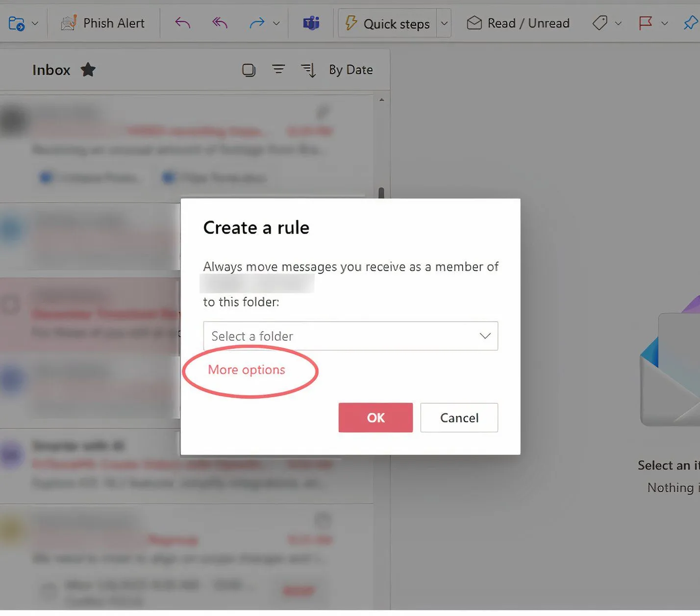
Task: Click the More options link
Action: point(247,370)
